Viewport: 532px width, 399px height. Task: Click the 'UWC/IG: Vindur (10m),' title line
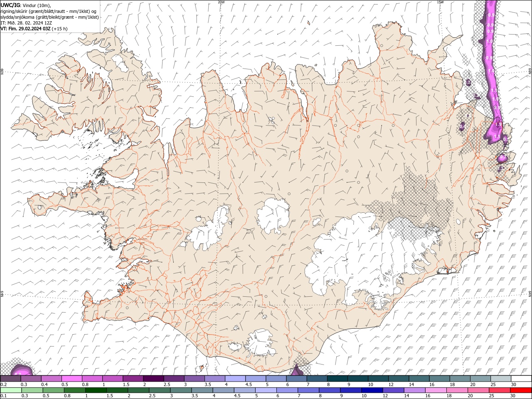pyautogui.click(x=26, y=5)
